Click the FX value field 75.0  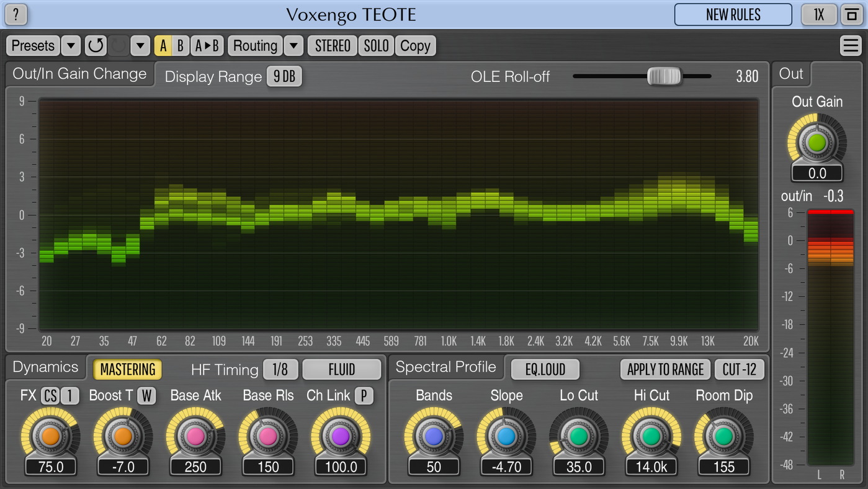pyautogui.click(x=50, y=467)
